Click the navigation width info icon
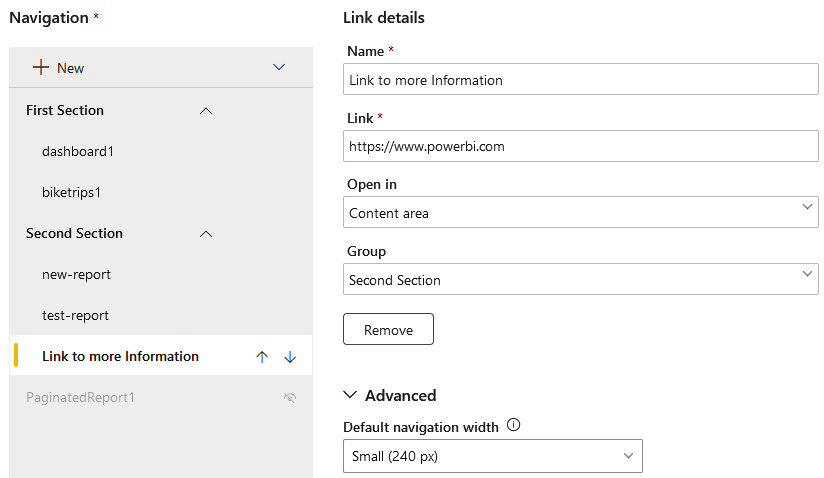This screenshot has width=824, height=478. point(514,426)
